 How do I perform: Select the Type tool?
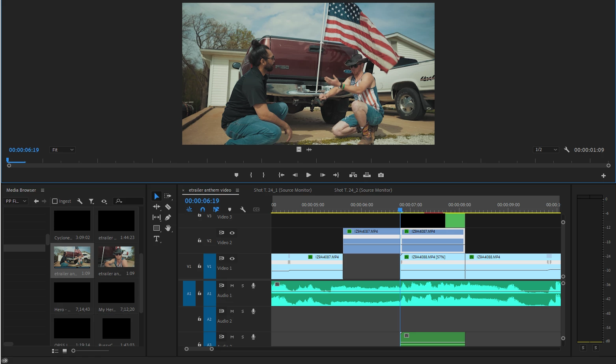[157, 239]
